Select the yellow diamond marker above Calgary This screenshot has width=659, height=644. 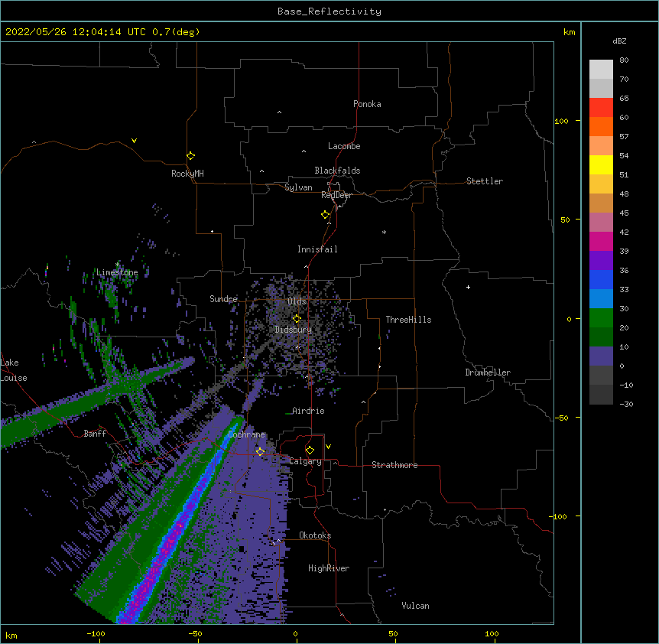point(310,450)
